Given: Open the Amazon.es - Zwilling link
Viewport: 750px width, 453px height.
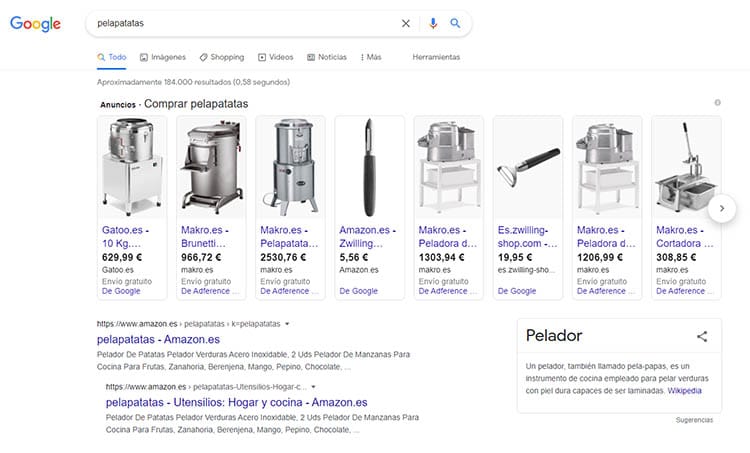Looking at the screenshot, I should pos(367,237).
